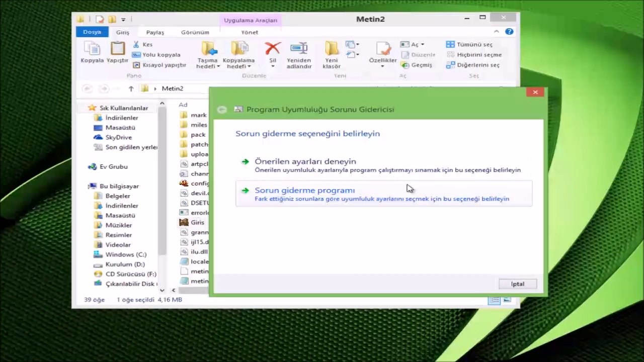
Task: Open Müzikler under Bu bilgisayar
Action: click(x=113, y=225)
